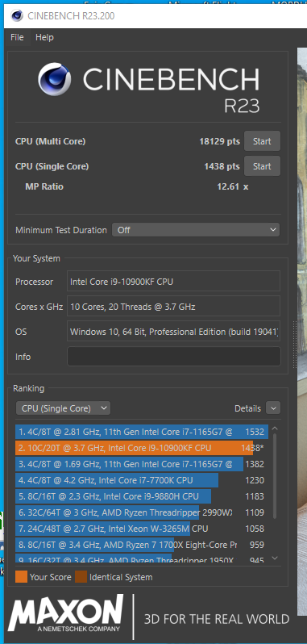Image resolution: width=307 pixels, height=644 pixels.
Task: Open the File menu
Action: [17, 37]
